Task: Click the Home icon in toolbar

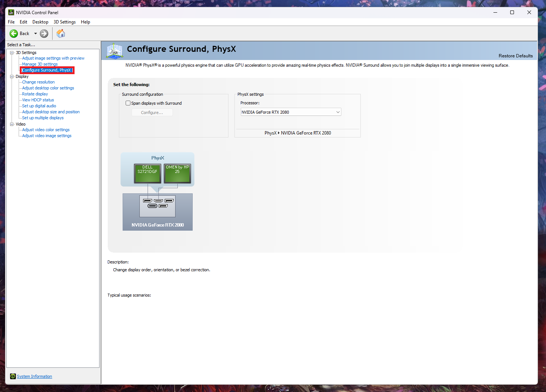Action: click(61, 34)
